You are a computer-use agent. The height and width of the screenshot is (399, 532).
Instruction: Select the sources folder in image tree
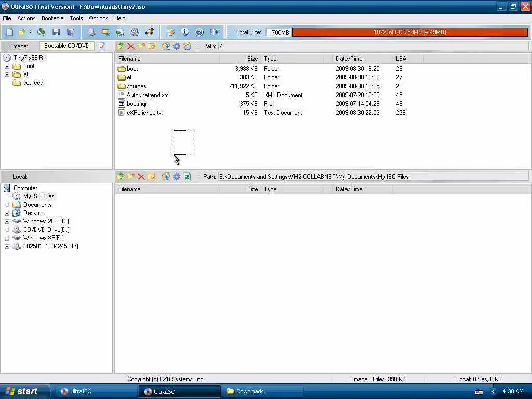tap(33, 83)
